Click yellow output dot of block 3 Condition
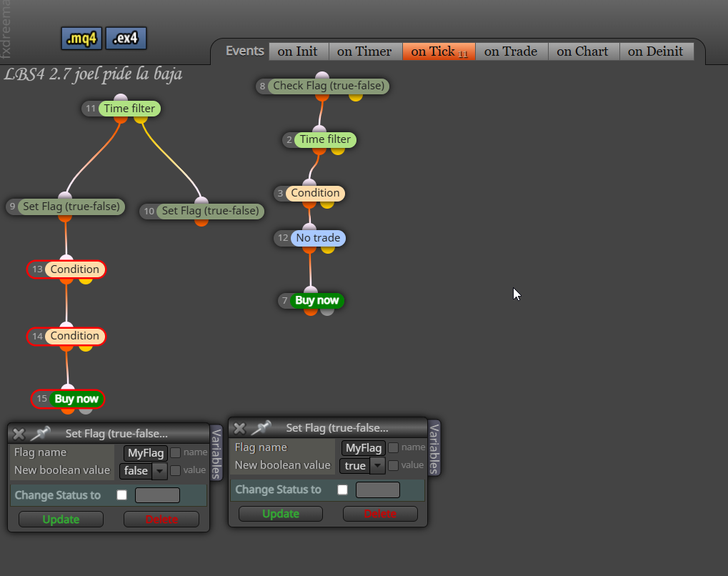Viewport: 728px width, 576px height. point(327,204)
